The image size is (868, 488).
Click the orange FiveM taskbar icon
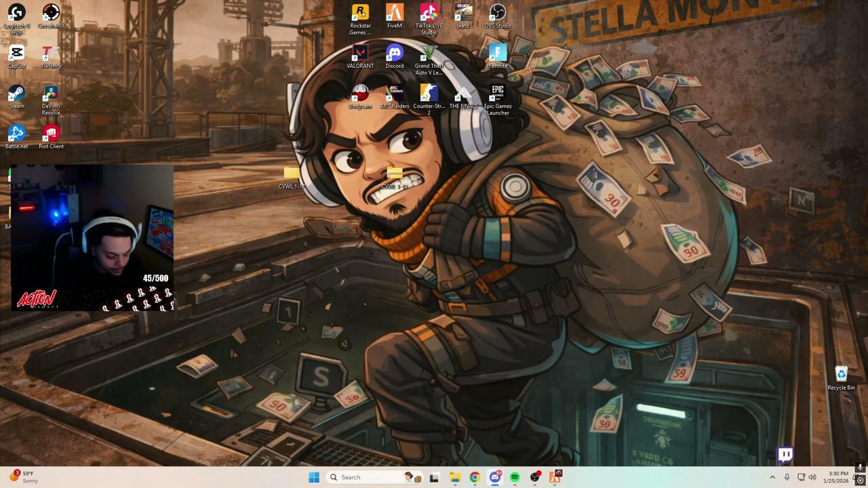click(555, 477)
